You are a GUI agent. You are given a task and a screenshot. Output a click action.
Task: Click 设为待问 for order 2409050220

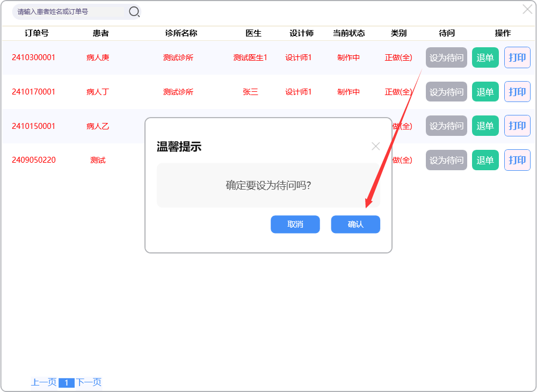[x=446, y=160]
